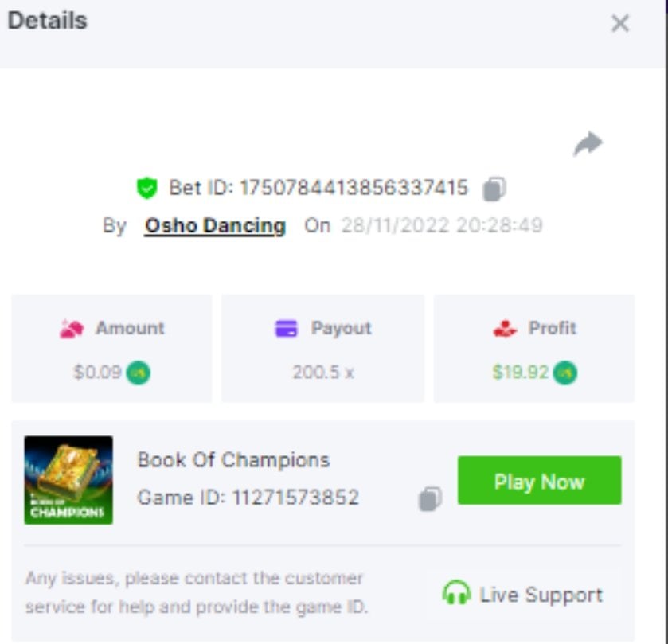Click the red Profit hand icon
Viewport: 668px width, 644px height.
[x=505, y=329]
